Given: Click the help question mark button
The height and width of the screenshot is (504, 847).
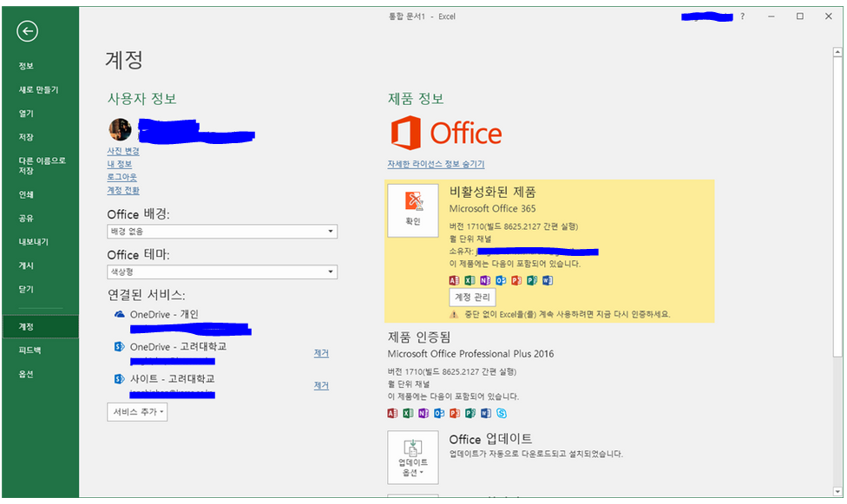Looking at the screenshot, I should point(742,16).
